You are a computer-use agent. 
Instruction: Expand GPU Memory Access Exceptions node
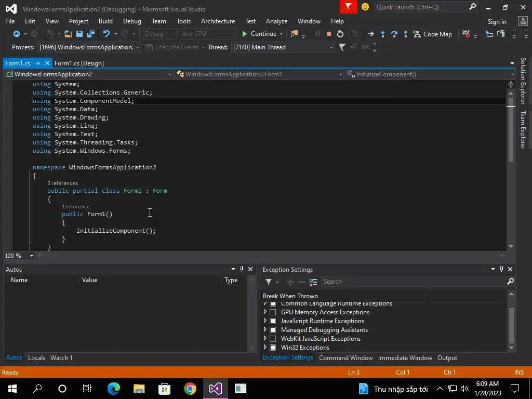tap(265, 312)
